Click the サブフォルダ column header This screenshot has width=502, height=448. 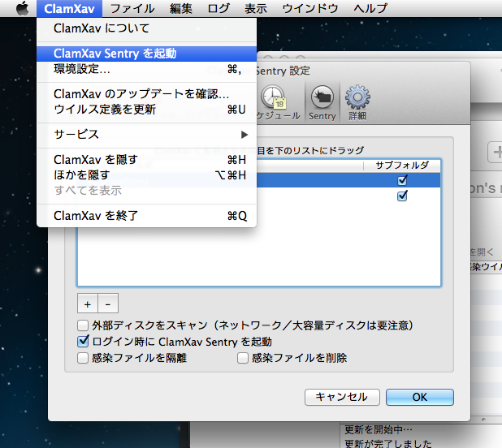(402, 166)
